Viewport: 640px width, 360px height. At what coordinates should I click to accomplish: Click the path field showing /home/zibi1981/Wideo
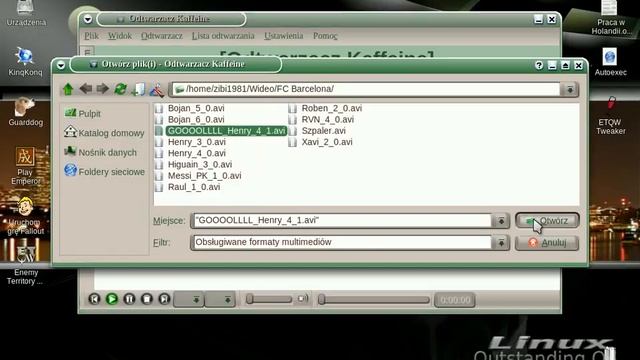366,89
